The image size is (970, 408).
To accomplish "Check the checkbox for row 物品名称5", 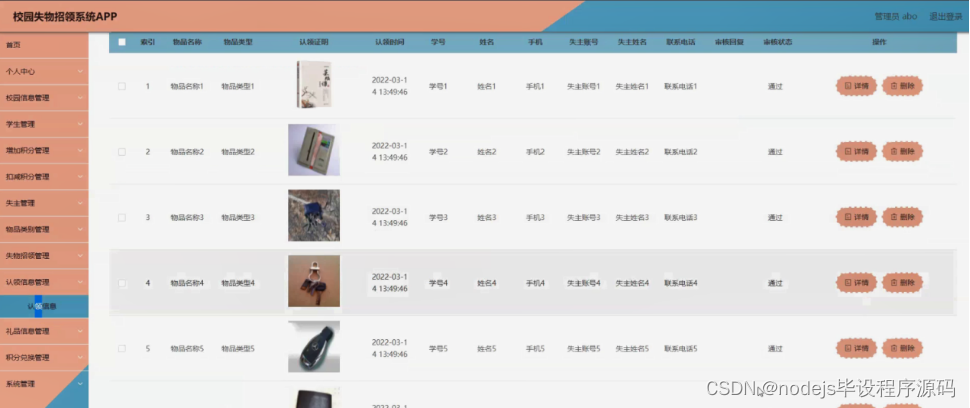I will (x=122, y=349).
